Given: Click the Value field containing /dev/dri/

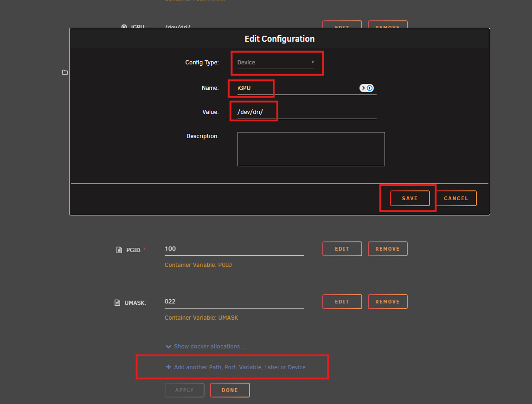Looking at the screenshot, I should 306,112.
